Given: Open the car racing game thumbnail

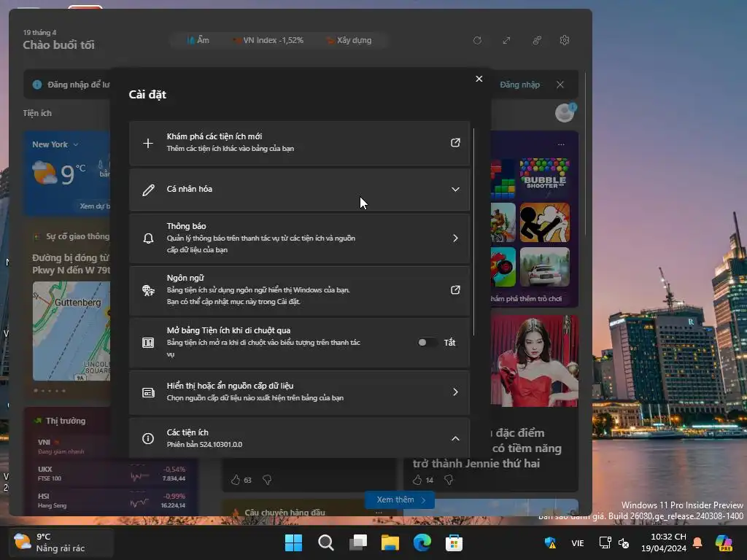Looking at the screenshot, I should tap(544, 267).
